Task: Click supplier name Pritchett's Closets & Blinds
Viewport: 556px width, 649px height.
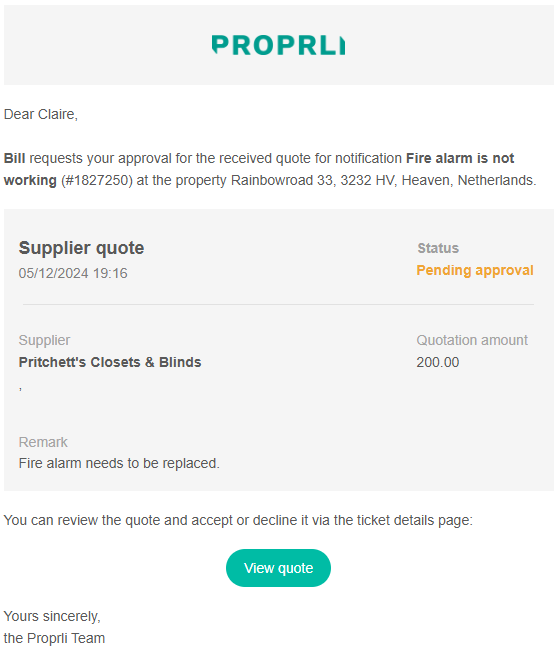Action: (110, 362)
